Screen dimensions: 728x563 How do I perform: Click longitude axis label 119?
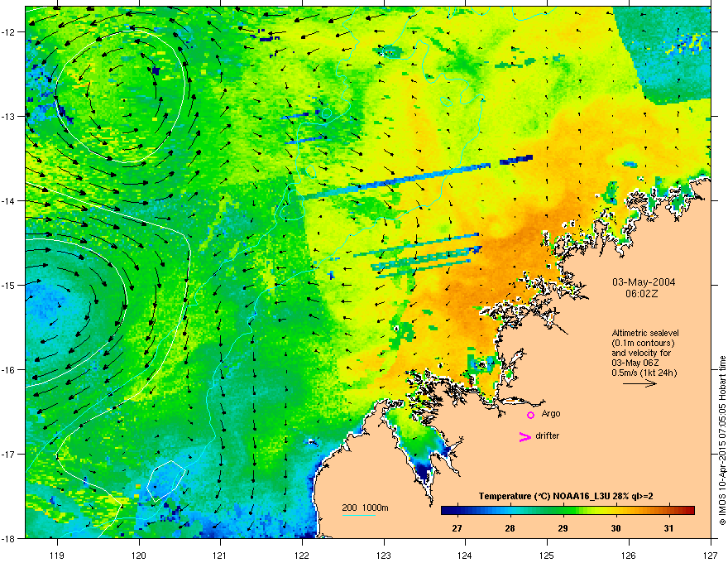[x=57, y=555]
